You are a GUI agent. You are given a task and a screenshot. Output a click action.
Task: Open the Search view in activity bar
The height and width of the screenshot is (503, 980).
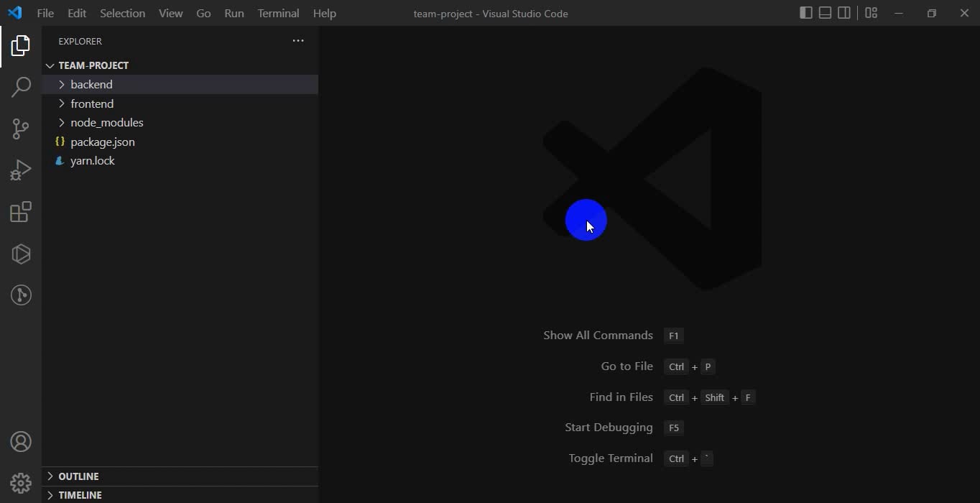tap(21, 87)
